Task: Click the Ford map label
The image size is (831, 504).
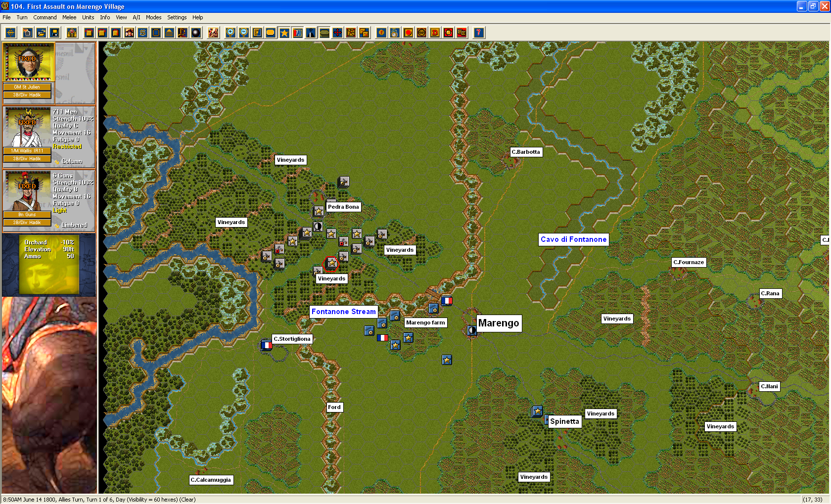Action: click(x=334, y=407)
